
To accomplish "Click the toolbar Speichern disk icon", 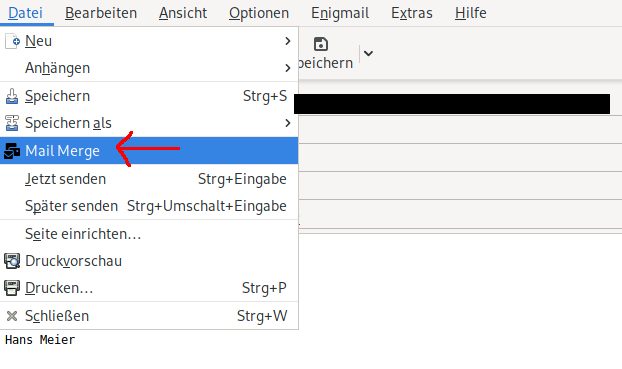I will [x=321, y=44].
